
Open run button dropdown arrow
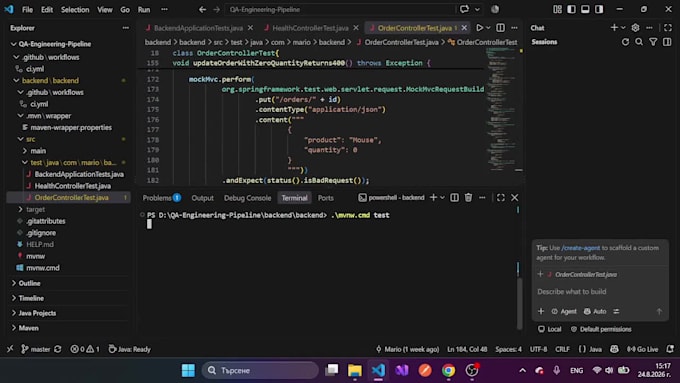pos(488,28)
